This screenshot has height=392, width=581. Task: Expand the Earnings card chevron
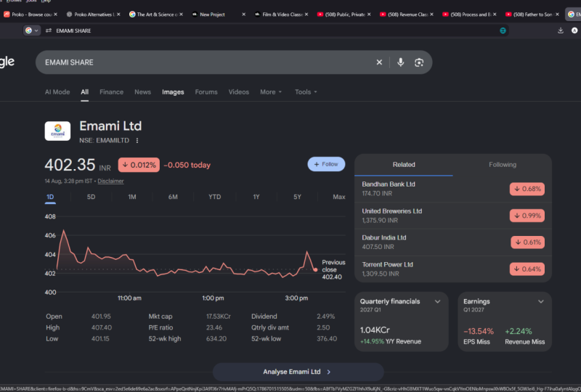tap(541, 301)
